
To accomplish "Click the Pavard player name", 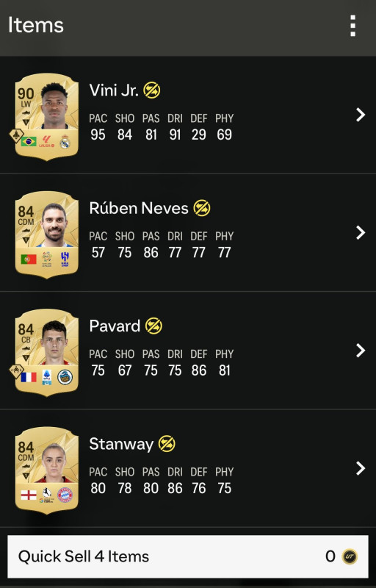I will click(x=115, y=326).
